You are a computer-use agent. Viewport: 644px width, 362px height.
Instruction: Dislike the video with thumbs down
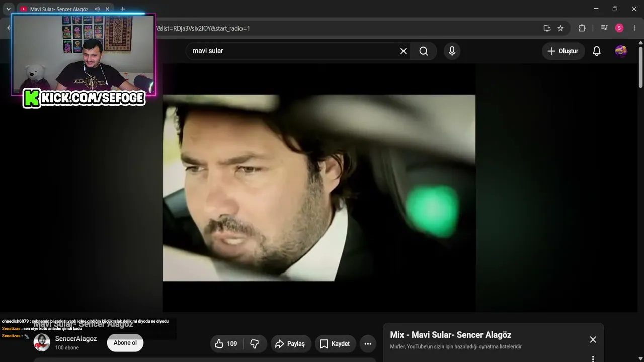pyautogui.click(x=255, y=344)
